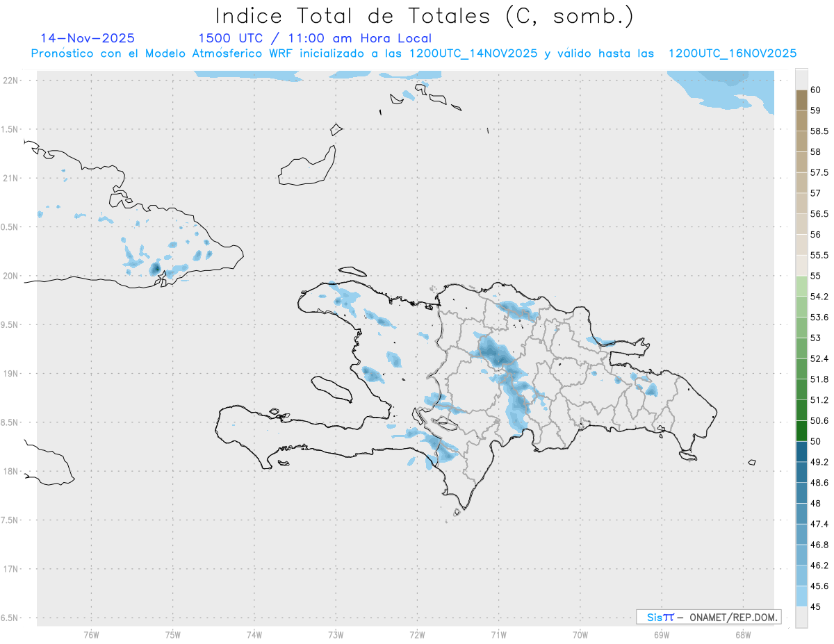Click the "70W" longitude axis label
The image size is (834, 644).
pyautogui.click(x=580, y=635)
